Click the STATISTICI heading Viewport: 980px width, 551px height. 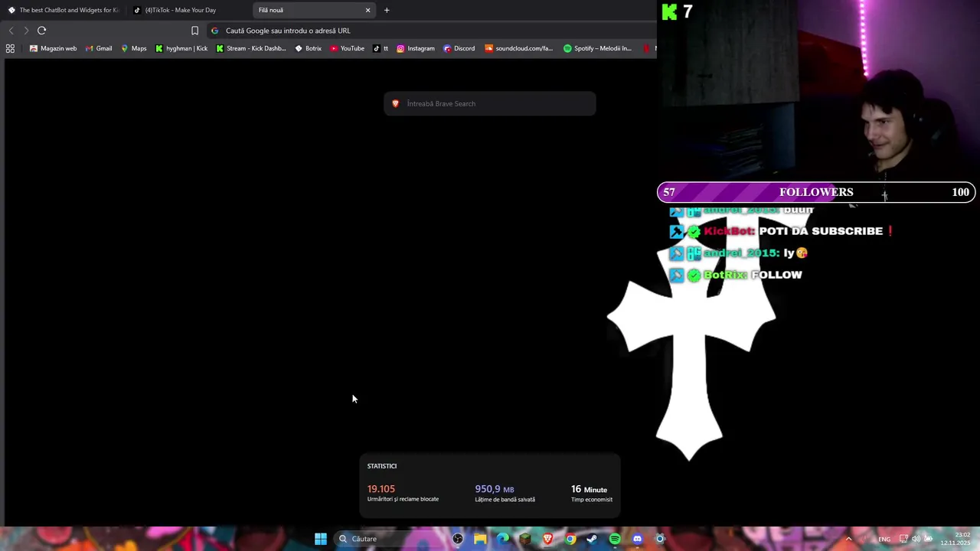[381, 466]
